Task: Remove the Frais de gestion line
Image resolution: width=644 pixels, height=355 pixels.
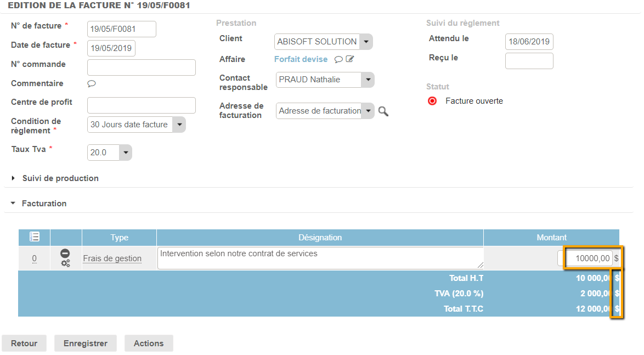Action: pos(65,253)
